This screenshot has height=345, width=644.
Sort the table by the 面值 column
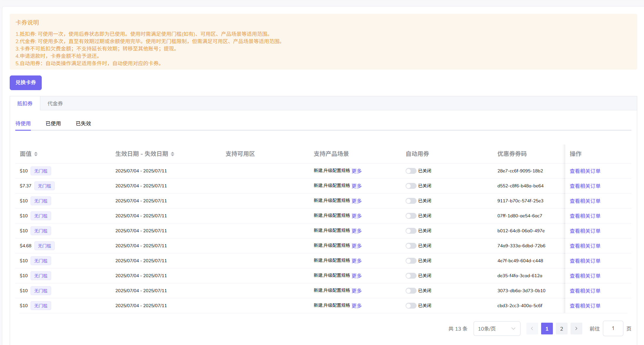click(36, 154)
